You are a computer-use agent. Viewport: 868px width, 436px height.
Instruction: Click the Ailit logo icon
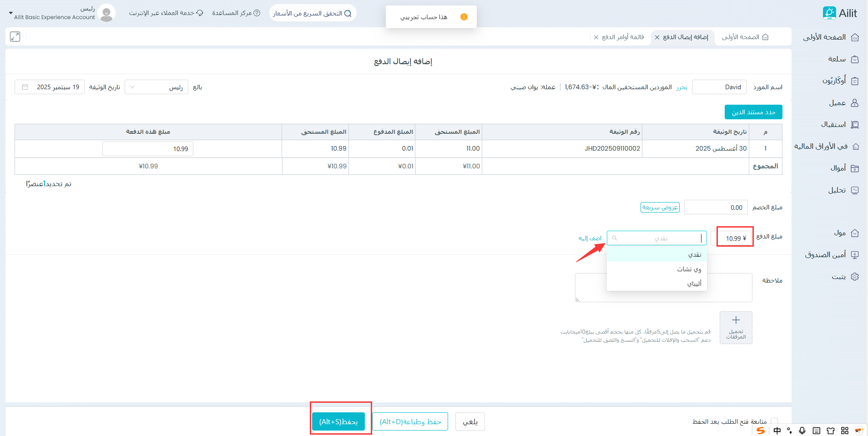[x=829, y=13]
